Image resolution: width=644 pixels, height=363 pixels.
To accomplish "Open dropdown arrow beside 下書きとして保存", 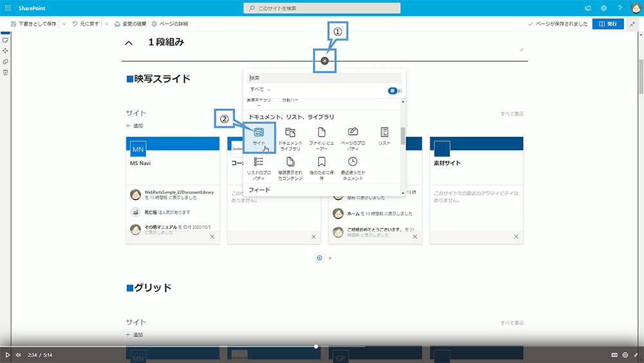I will click(63, 24).
